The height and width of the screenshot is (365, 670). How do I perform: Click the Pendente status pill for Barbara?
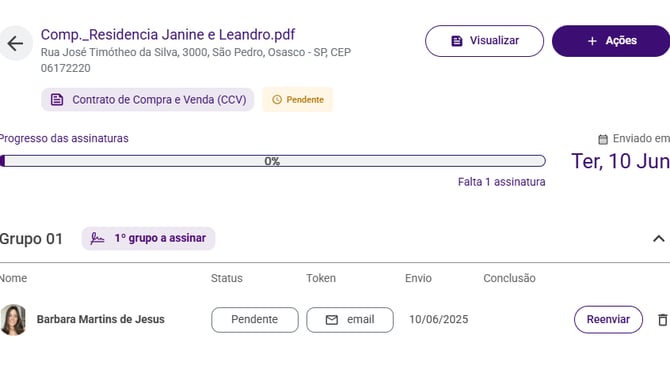[x=255, y=320]
